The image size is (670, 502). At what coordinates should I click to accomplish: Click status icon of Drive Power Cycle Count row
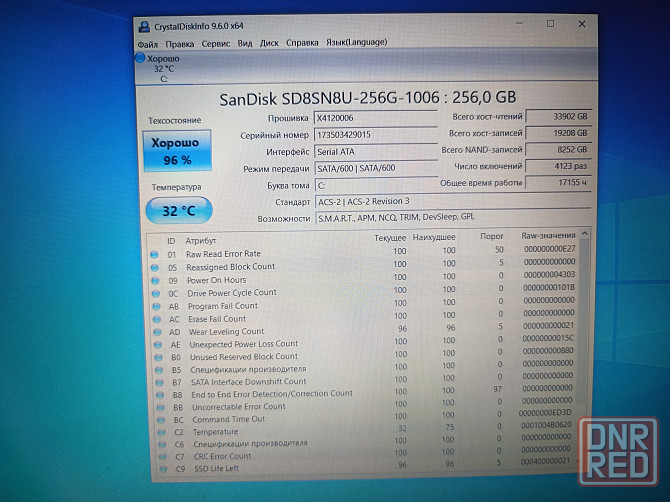click(x=156, y=294)
